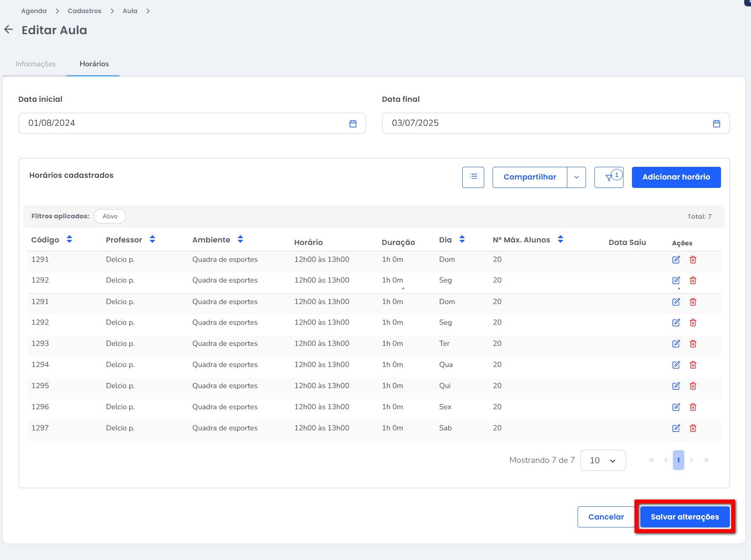Screen dimensions: 751x560
Task: Open the Agenda breadcrumb
Action: pos(34,11)
